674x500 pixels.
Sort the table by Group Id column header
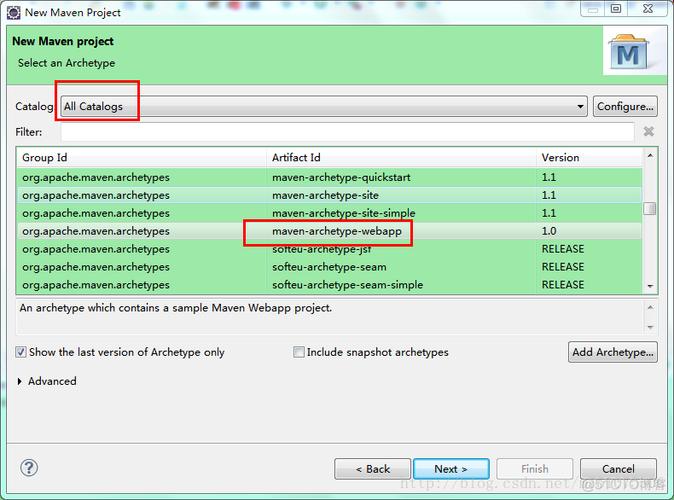(x=141, y=157)
